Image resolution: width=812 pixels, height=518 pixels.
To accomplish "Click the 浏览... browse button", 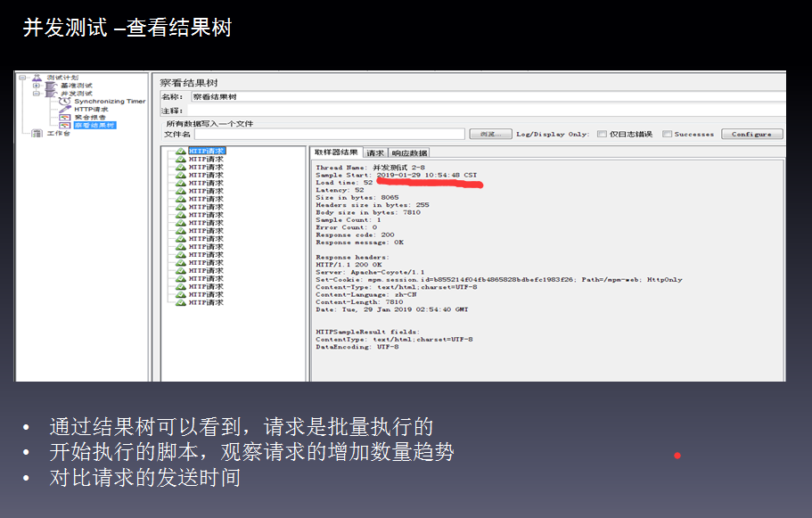I will 490,134.
